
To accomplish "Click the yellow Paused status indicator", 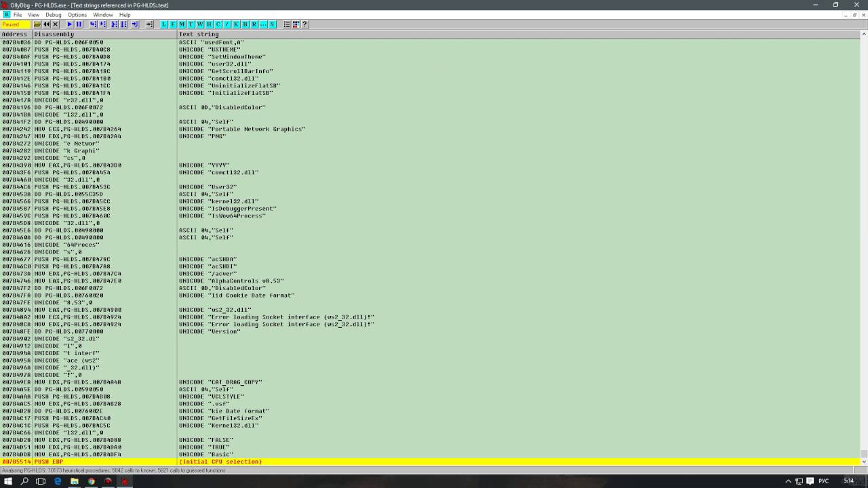I will pos(15,24).
